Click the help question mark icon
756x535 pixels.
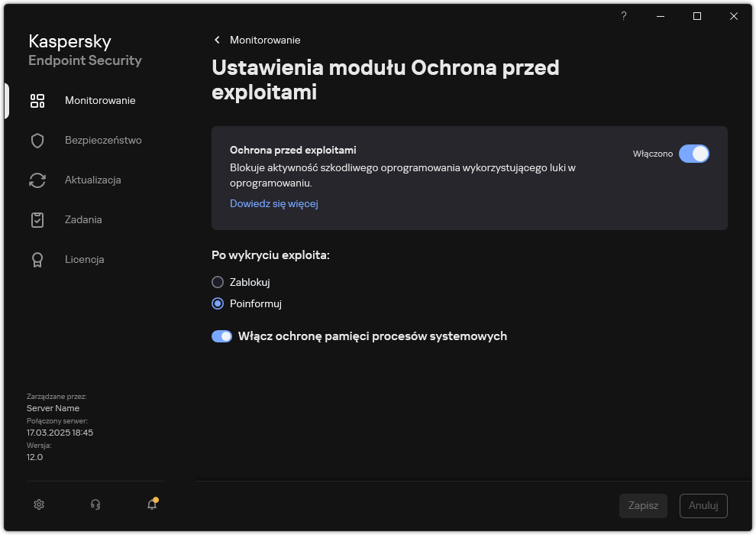pos(623,15)
